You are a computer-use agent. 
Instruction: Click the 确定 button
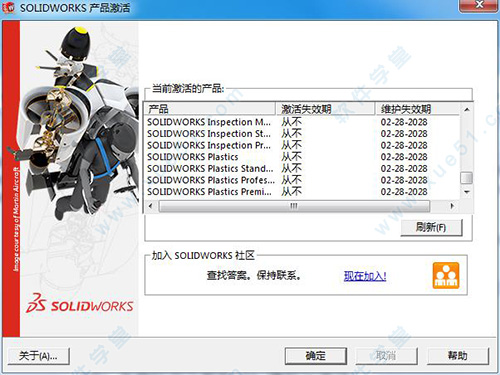tap(316, 356)
